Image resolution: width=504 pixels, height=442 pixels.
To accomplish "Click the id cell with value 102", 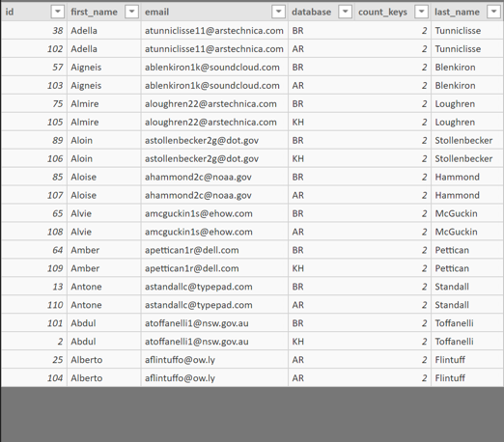I will click(34, 49).
